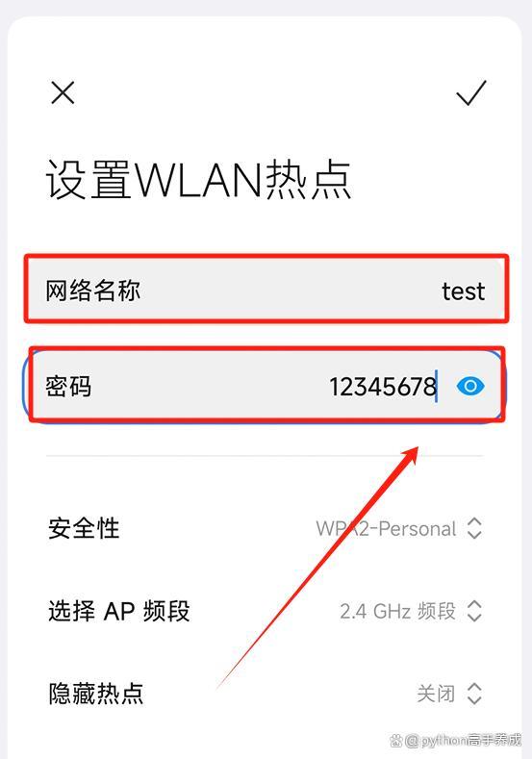Open the 安全性 up-down chevron selector
The image size is (532, 759).
[x=474, y=528]
